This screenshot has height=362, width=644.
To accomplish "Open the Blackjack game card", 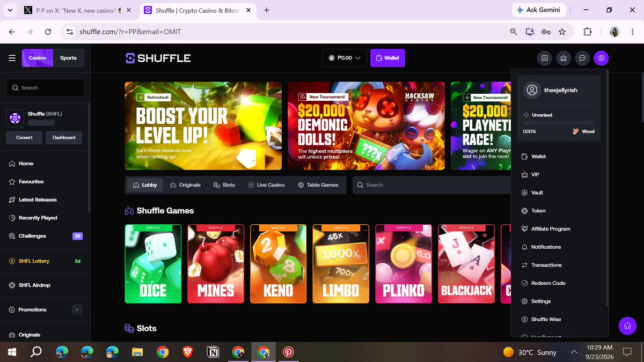I will pyautogui.click(x=466, y=264).
